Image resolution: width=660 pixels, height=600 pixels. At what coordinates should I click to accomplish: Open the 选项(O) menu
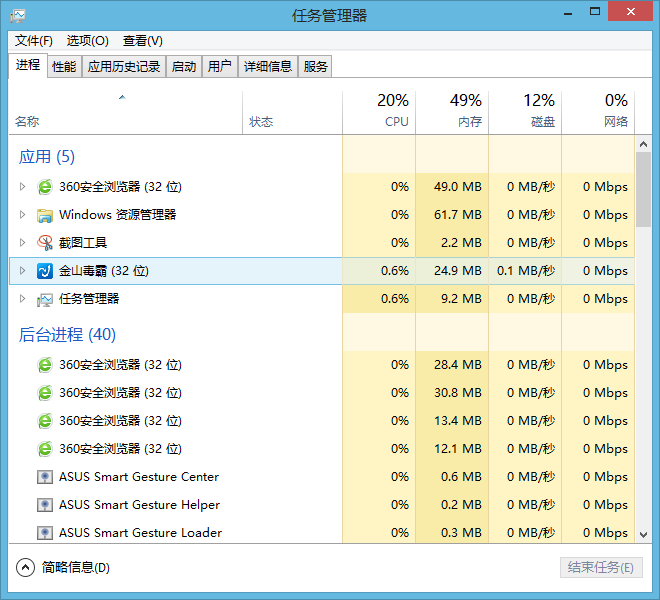tap(88, 41)
